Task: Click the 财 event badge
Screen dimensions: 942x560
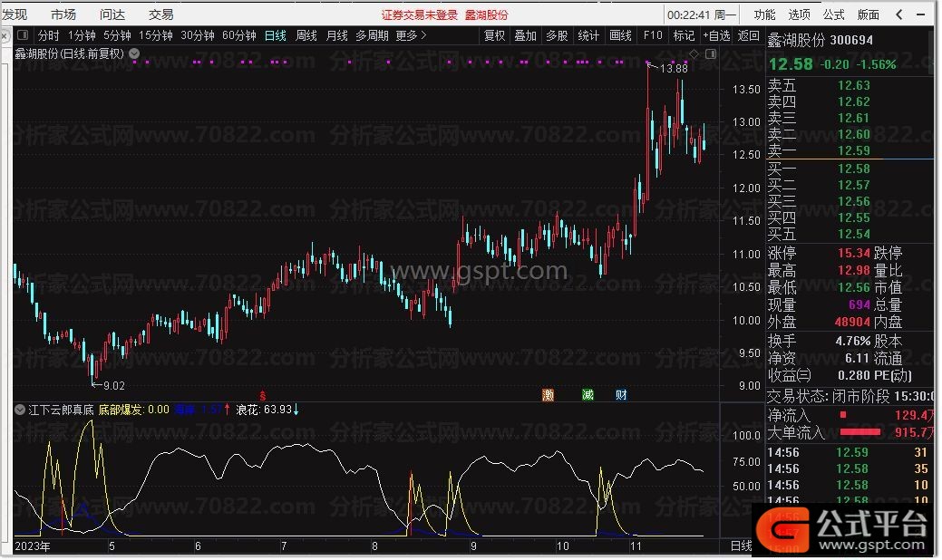Action: click(621, 395)
